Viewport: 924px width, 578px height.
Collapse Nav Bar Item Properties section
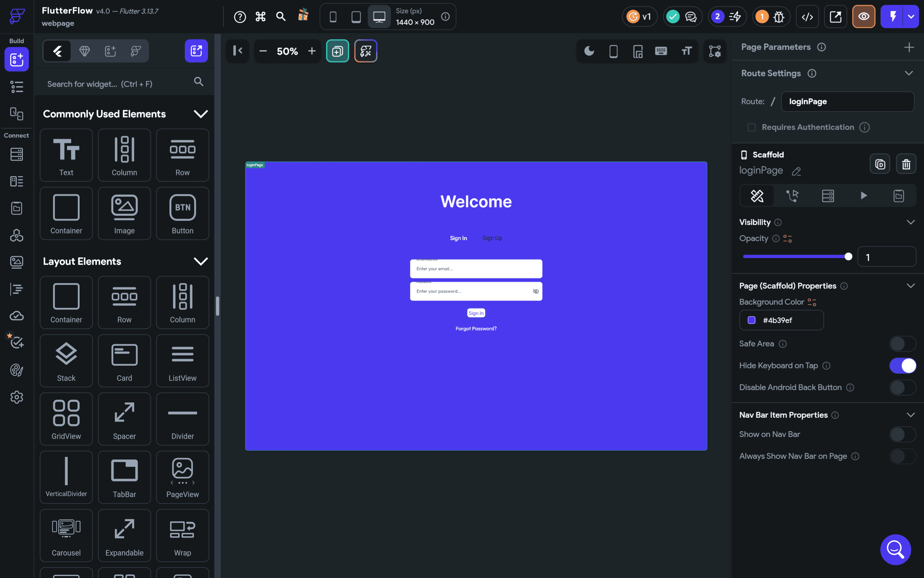coord(911,415)
